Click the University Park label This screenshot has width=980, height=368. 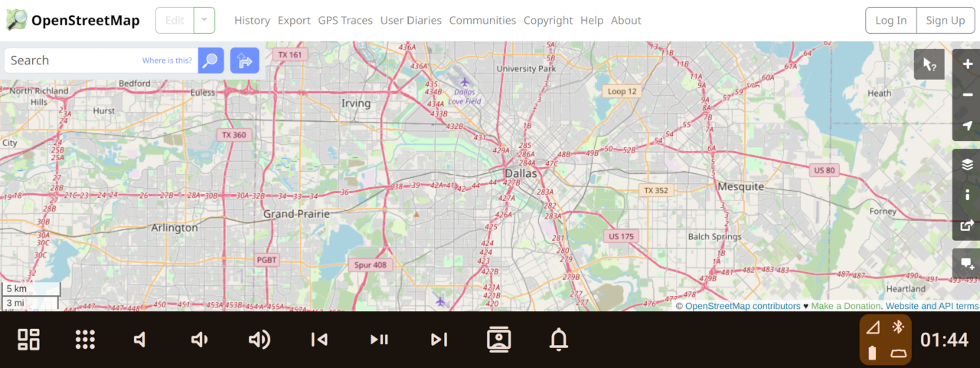point(526,68)
